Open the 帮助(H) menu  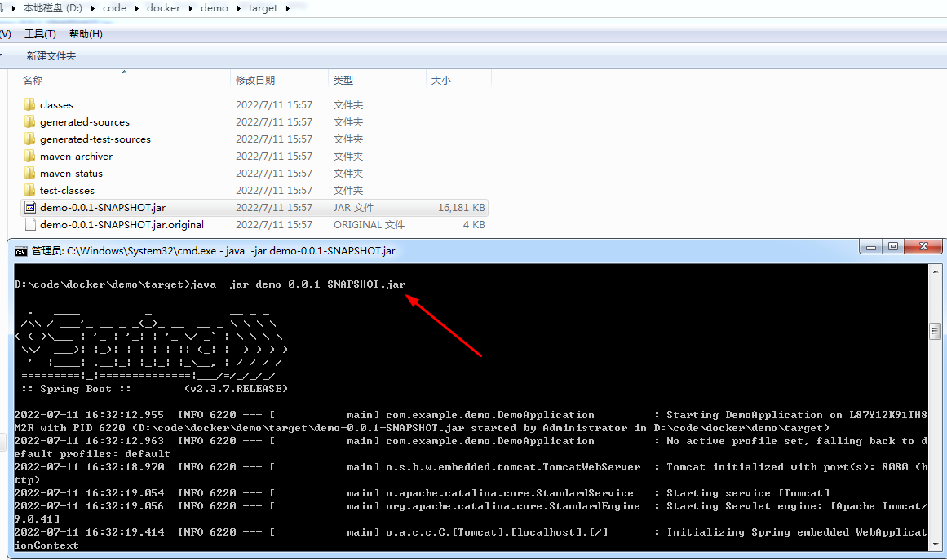coord(86,33)
